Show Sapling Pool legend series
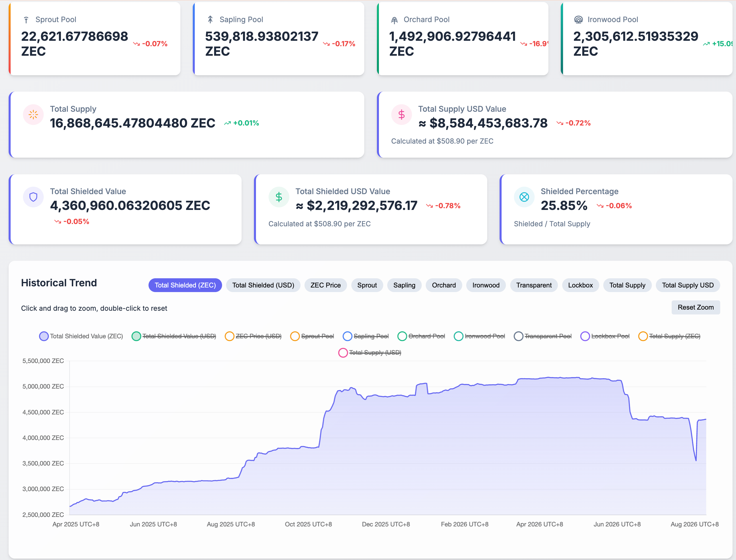 click(x=365, y=336)
